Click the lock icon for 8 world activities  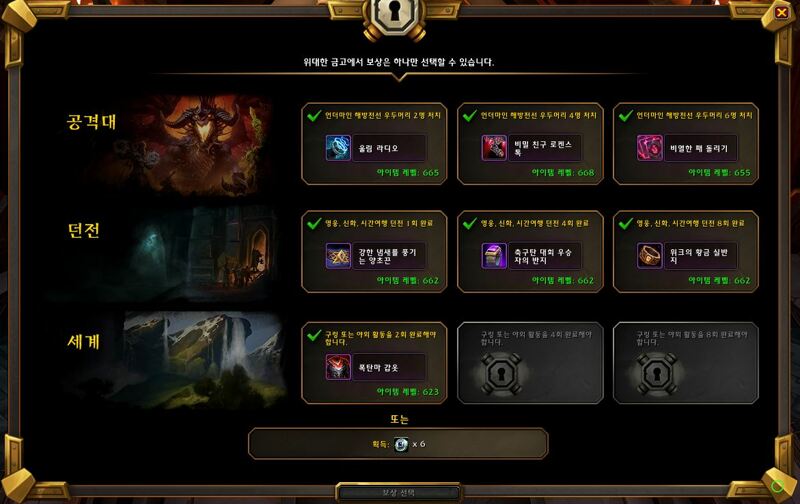657,373
